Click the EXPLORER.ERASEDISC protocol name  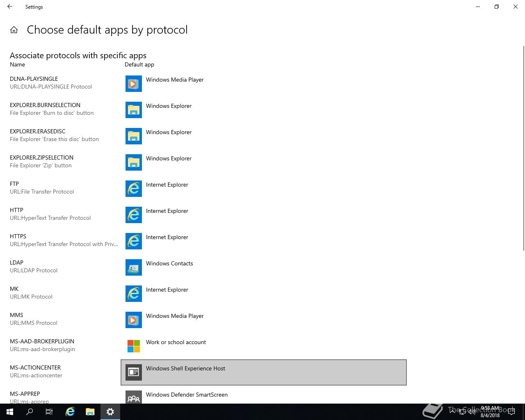(38, 131)
